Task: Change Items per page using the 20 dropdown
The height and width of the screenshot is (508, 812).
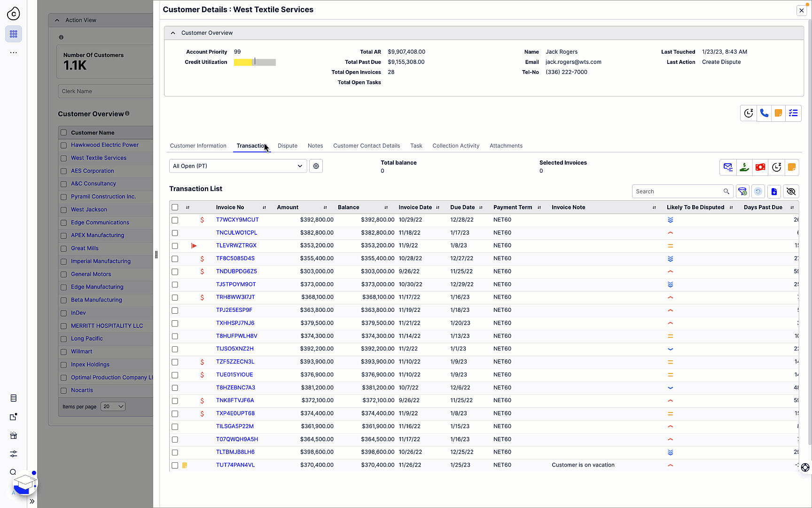Action: point(113,406)
